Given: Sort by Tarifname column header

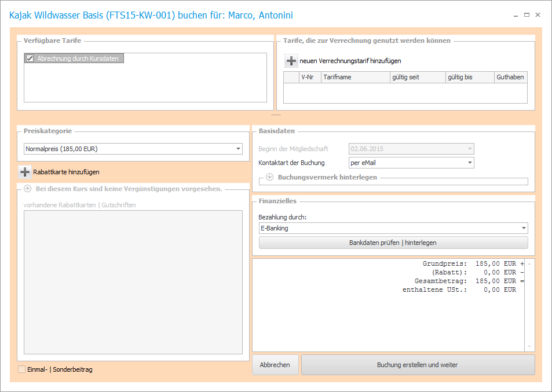Looking at the screenshot, I should coord(355,77).
